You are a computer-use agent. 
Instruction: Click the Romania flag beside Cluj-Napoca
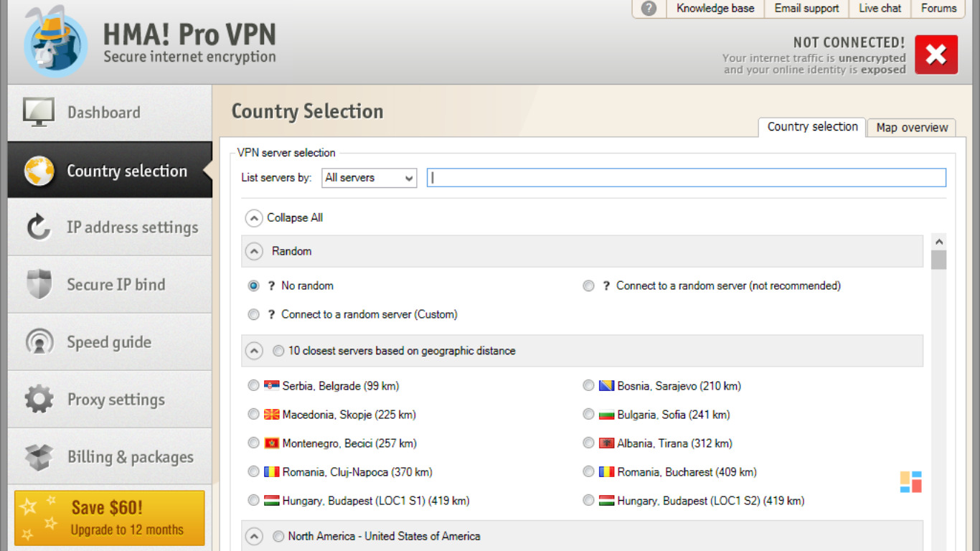[271, 472]
